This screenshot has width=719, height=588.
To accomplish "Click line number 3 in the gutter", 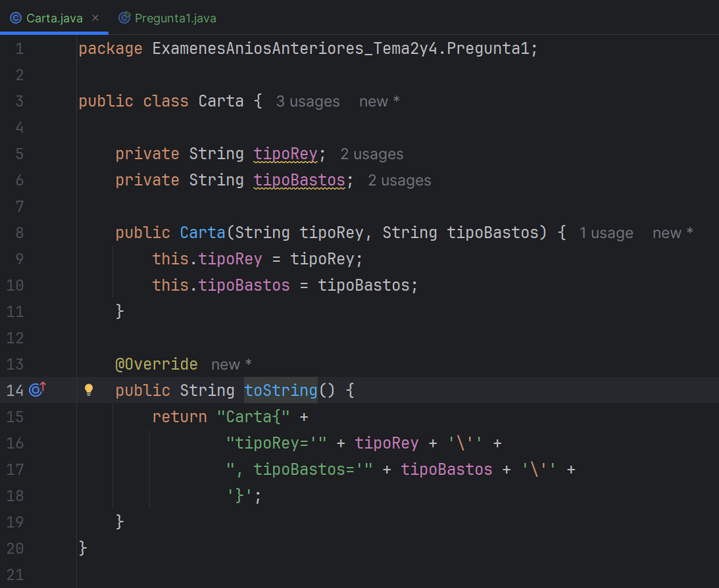I will tap(20, 100).
